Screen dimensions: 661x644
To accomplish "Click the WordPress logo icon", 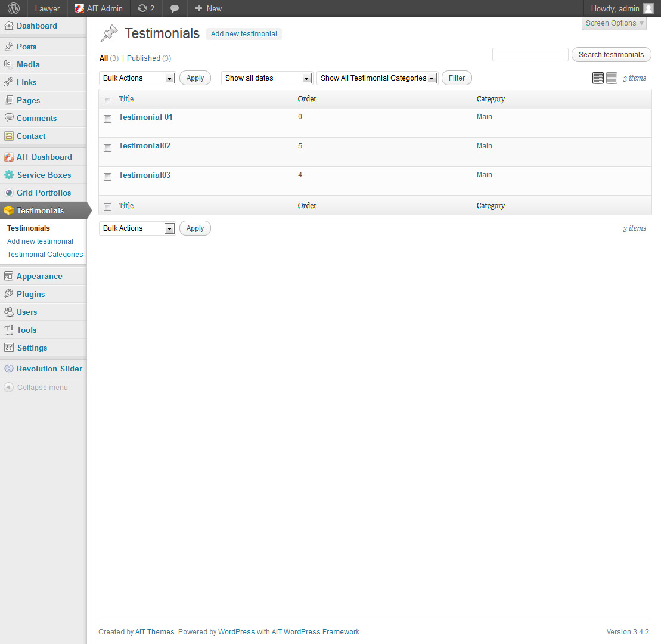I will pyautogui.click(x=14, y=8).
